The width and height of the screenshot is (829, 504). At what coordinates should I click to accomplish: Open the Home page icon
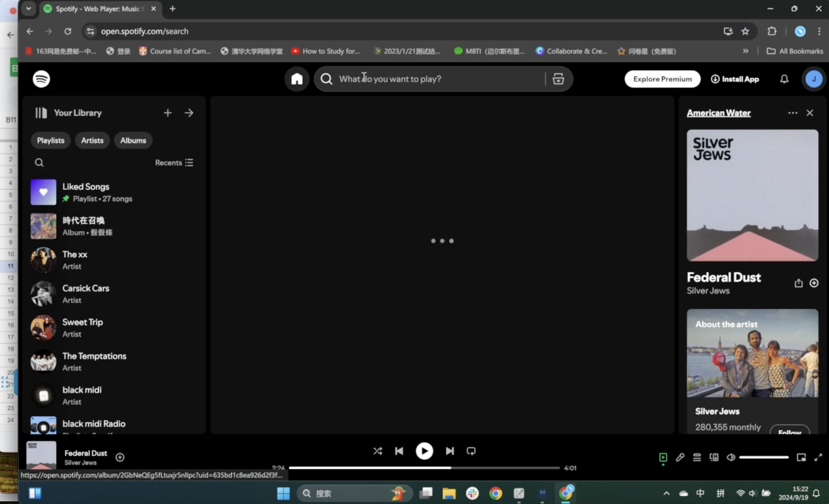click(296, 79)
